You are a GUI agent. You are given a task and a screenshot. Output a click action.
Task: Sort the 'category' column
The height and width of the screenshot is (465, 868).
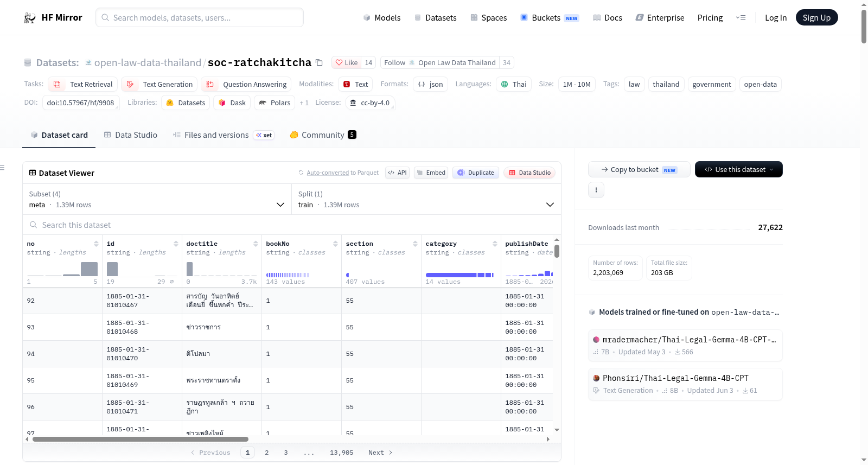tap(495, 244)
